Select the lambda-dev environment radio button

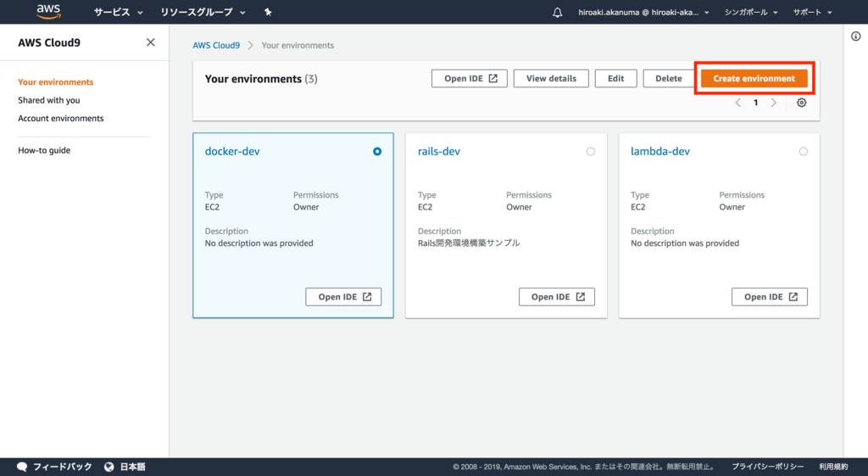(804, 151)
